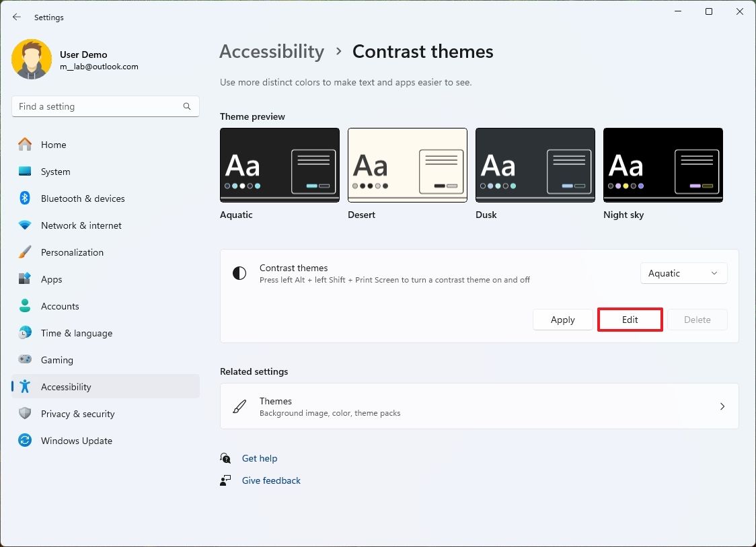Apply the selected contrast theme
The image size is (756, 547).
click(x=562, y=320)
